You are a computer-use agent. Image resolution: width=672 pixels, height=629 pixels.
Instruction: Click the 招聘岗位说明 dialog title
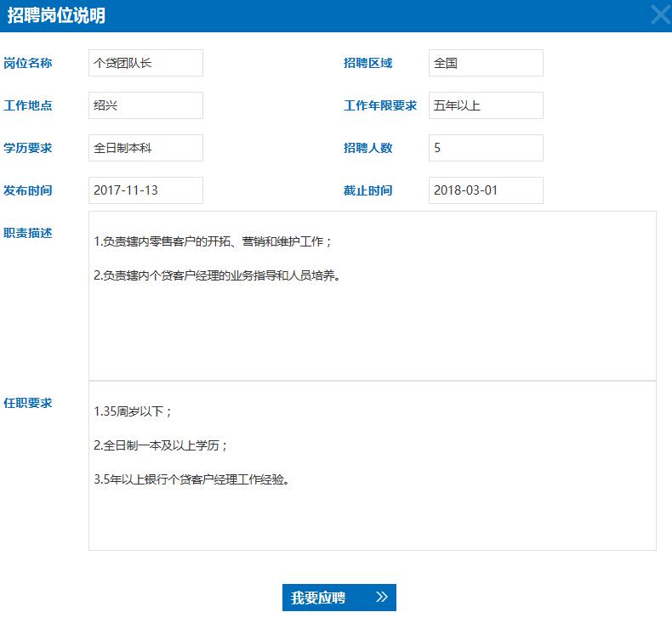[x=57, y=15]
